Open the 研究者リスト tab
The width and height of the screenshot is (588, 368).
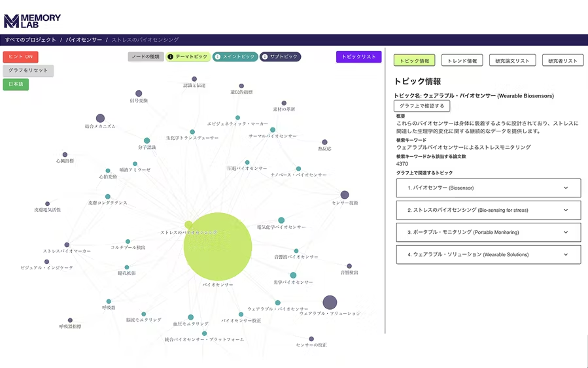click(562, 61)
